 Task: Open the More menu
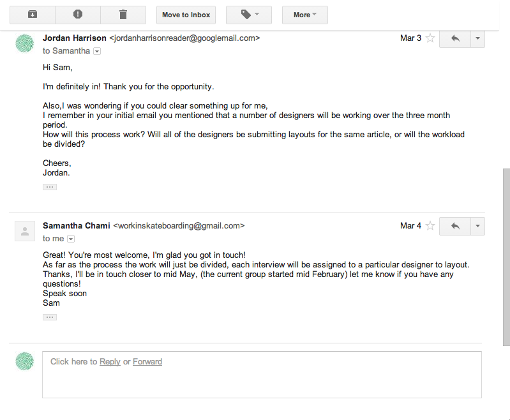coord(304,15)
